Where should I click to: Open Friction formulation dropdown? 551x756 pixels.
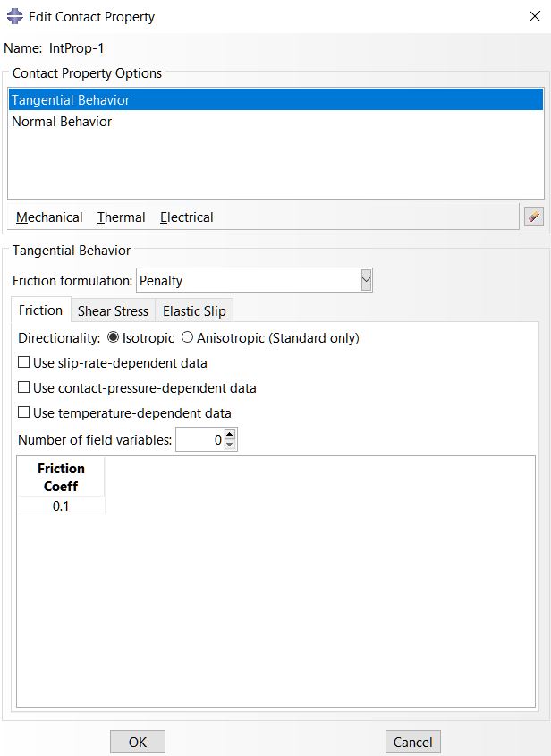click(365, 281)
